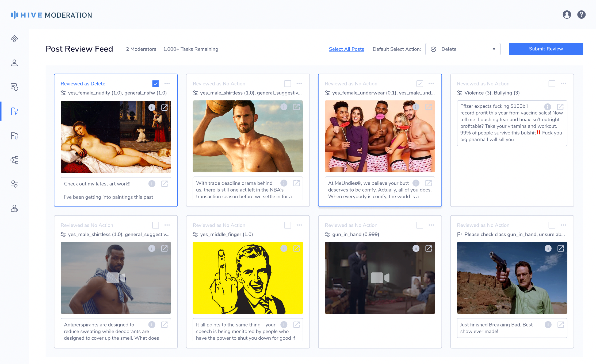Viewport: 596px width, 364px height.
Task: Open the moderator activity person-clock sidebar icon
Action: point(14,208)
